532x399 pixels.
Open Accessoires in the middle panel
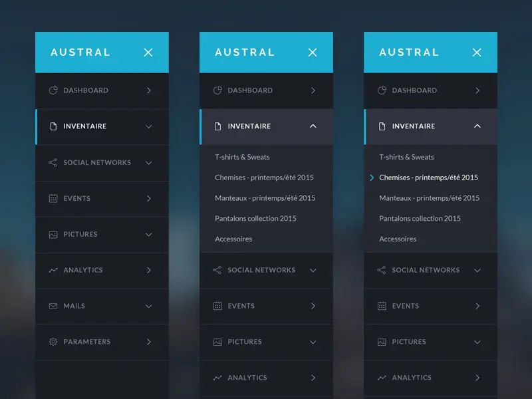[233, 239]
